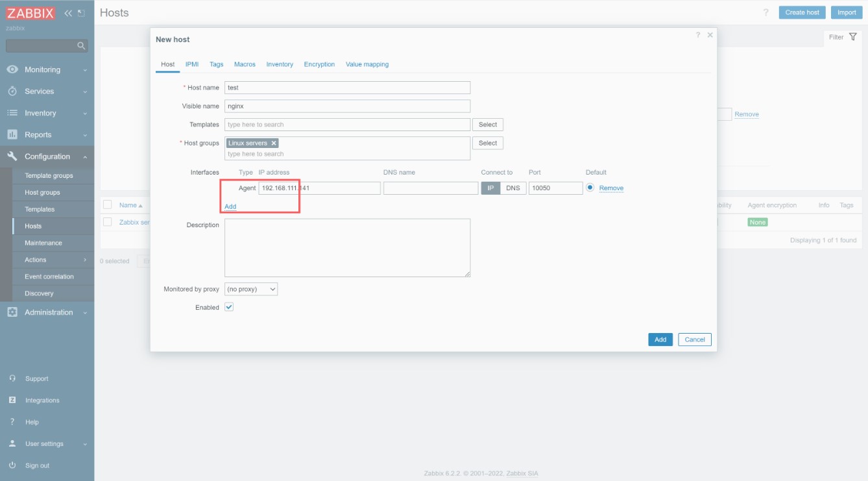The image size is (868, 481).
Task: Click the Description text area
Action: tap(347, 248)
